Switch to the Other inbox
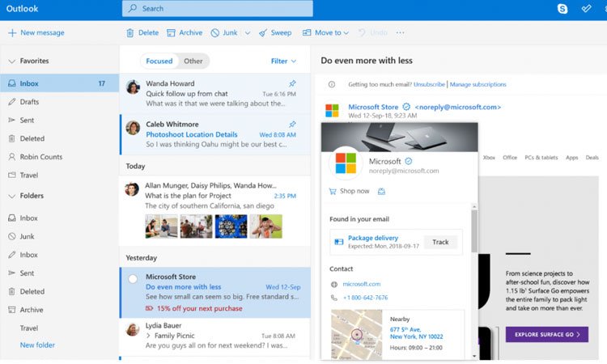 193,61
